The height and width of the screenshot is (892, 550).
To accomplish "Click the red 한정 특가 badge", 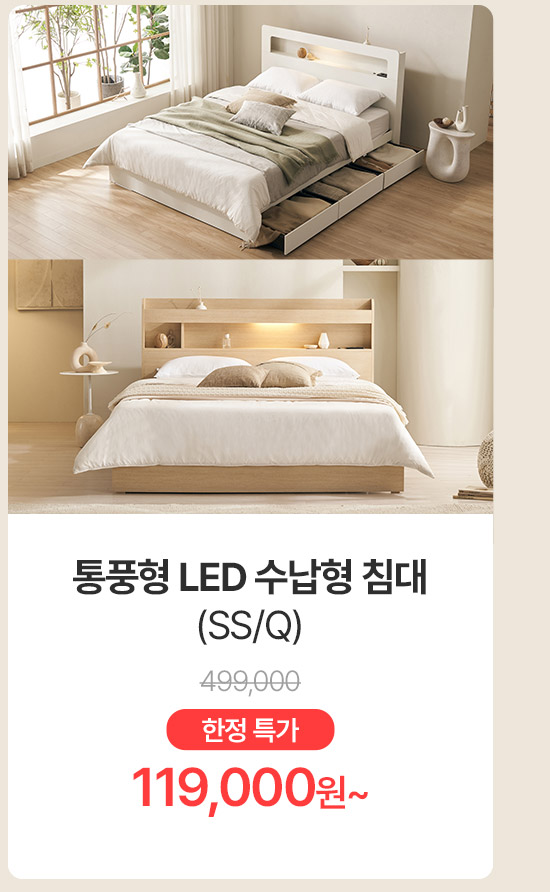I will pos(250,730).
